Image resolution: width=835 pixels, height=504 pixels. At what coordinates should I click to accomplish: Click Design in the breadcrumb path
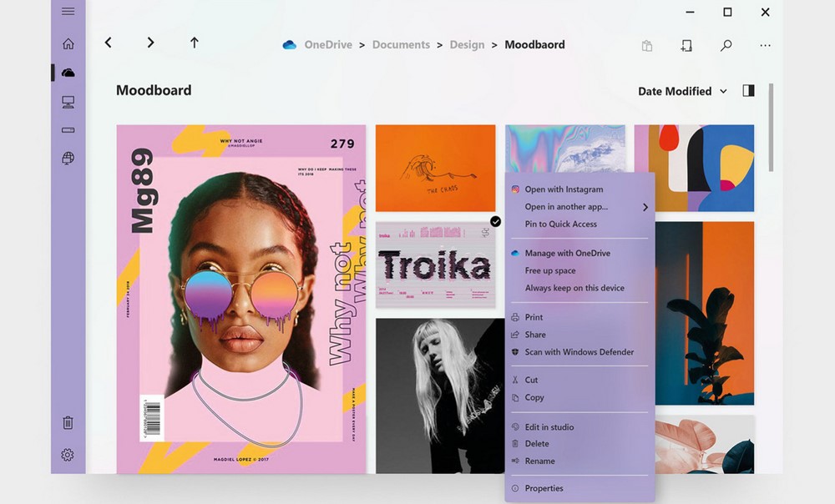(467, 45)
